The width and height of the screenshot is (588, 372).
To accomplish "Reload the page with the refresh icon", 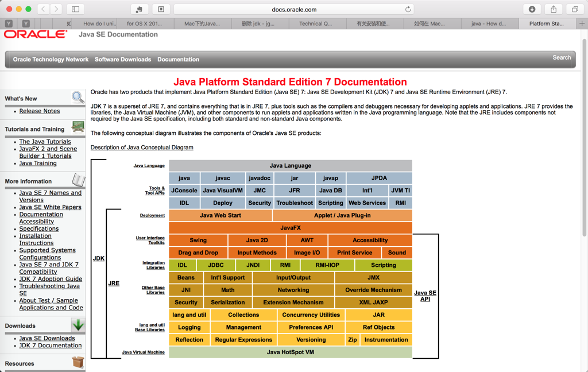I will pos(408,9).
